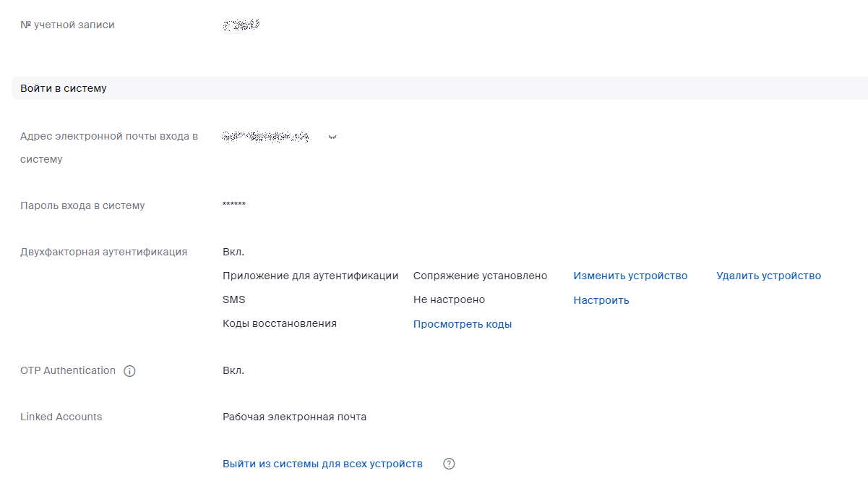Click the Приложение для аутентификации label

point(310,276)
